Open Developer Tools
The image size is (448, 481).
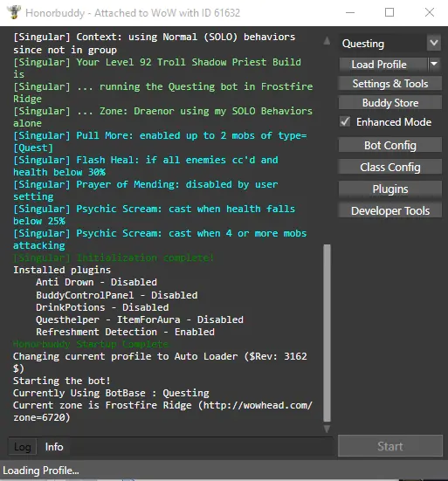click(x=390, y=210)
